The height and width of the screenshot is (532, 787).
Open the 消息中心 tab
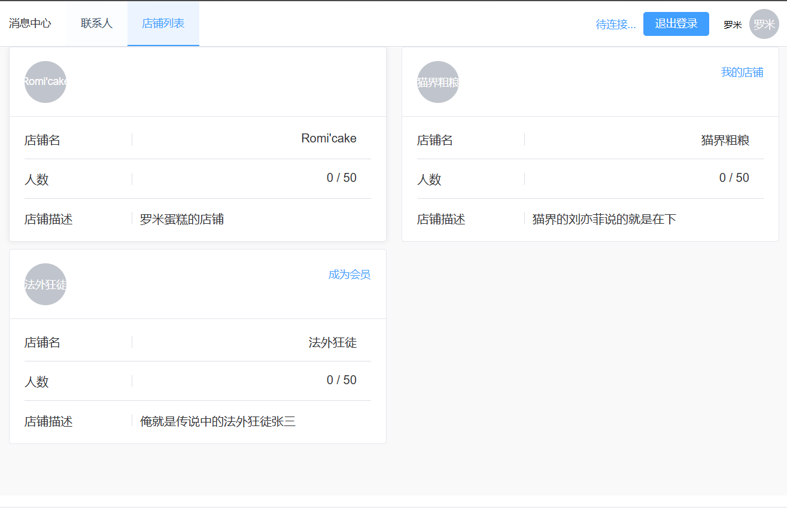(30, 23)
